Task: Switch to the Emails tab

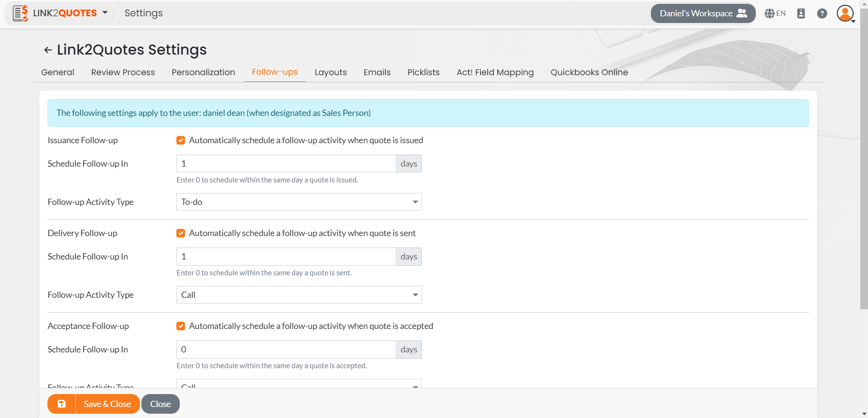Action: tap(377, 72)
